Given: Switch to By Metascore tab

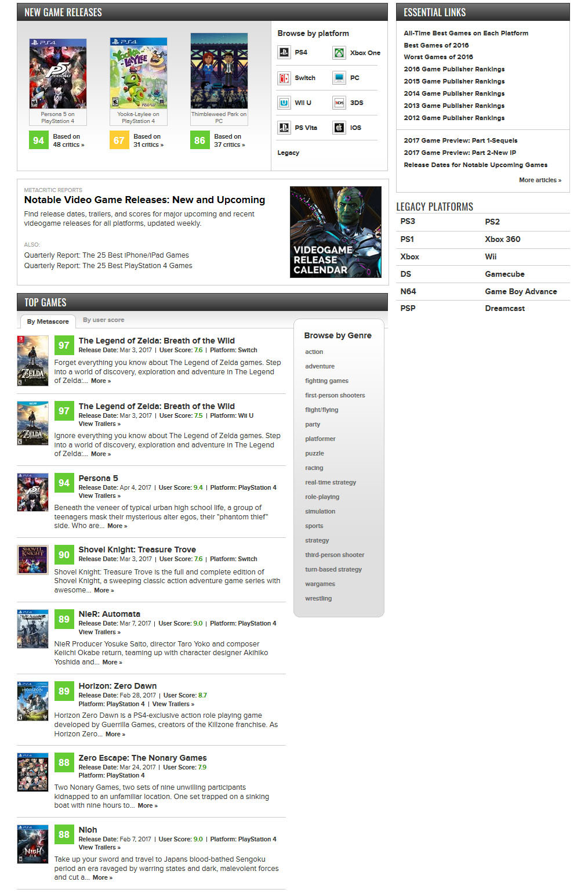Looking at the screenshot, I should click(x=48, y=321).
